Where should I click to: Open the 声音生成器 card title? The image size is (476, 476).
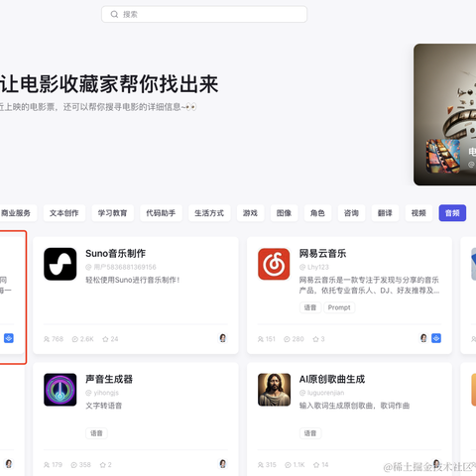click(x=109, y=379)
